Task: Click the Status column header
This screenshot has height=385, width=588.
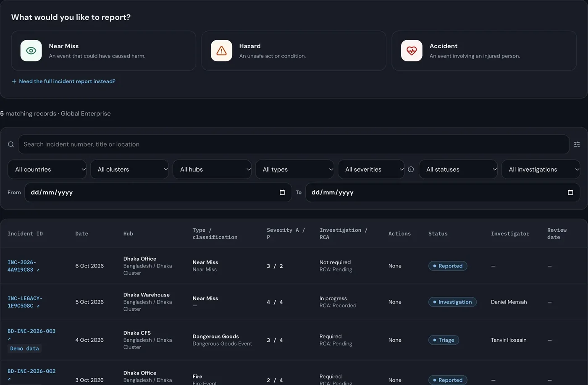Action: click(438, 234)
